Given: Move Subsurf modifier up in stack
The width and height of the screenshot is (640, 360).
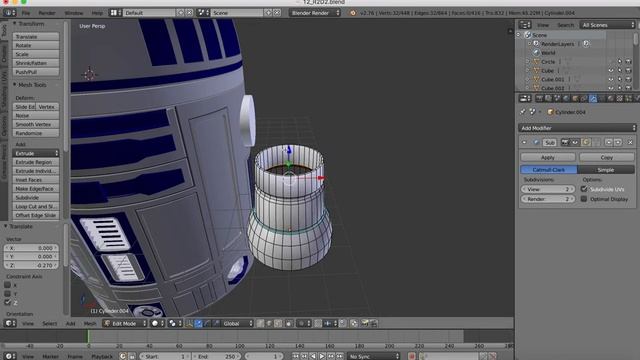Looking at the screenshot, I should pos(609,142).
